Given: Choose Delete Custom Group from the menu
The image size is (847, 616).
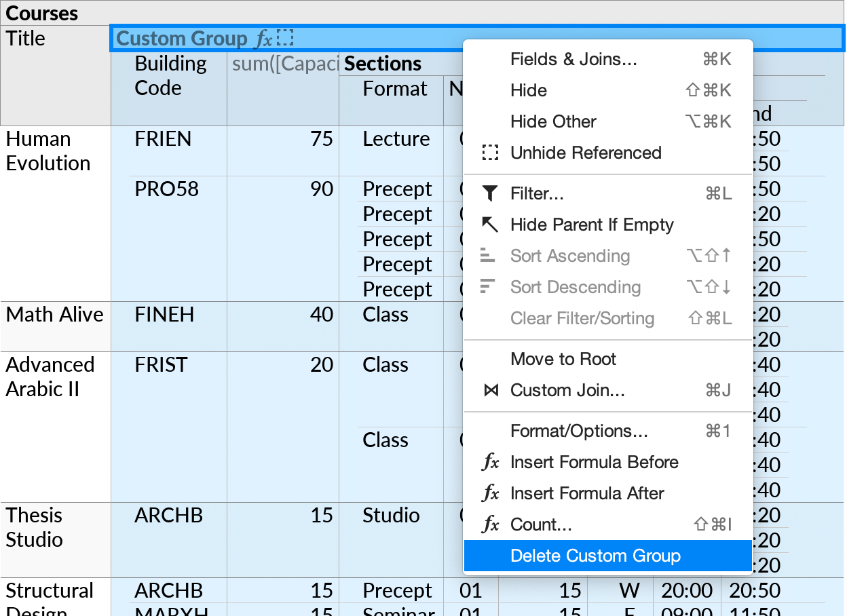Looking at the screenshot, I should tap(595, 556).
